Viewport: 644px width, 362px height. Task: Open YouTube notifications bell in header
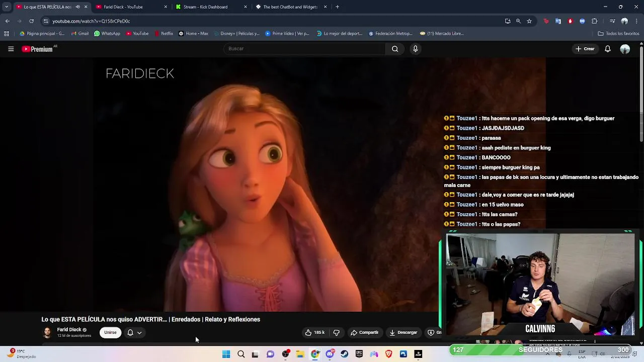(x=607, y=49)
